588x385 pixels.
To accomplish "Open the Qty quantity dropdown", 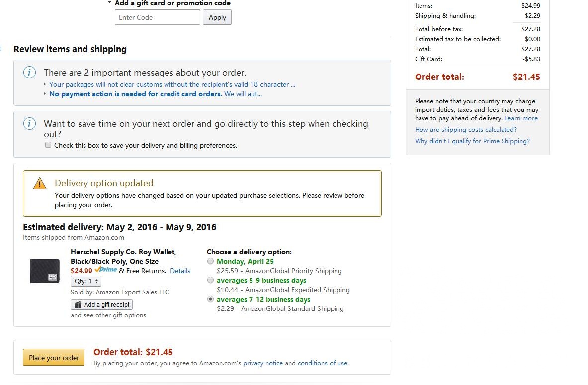I will click(86, 281).
